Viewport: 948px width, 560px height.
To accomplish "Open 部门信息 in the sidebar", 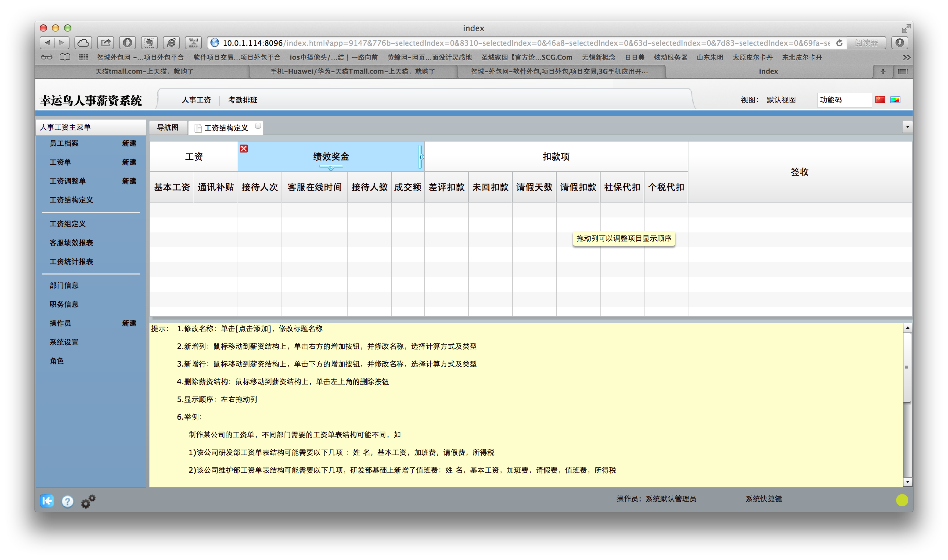I will click(64, 285).
